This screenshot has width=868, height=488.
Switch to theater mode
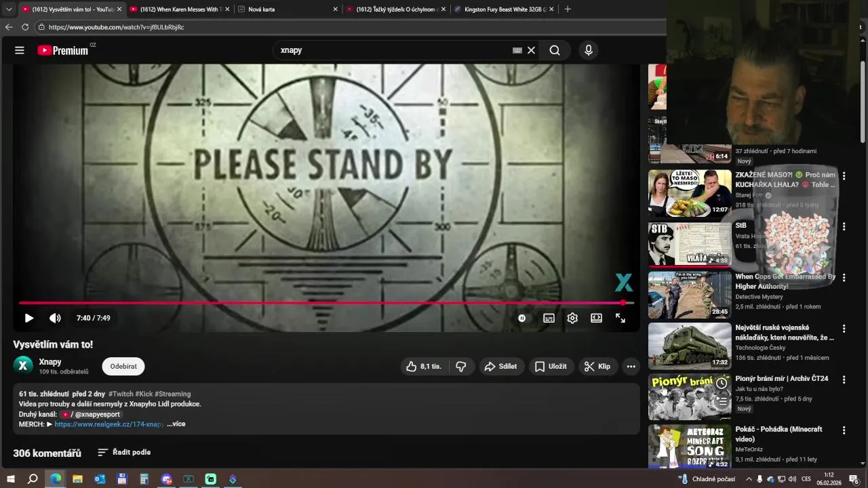596,318
